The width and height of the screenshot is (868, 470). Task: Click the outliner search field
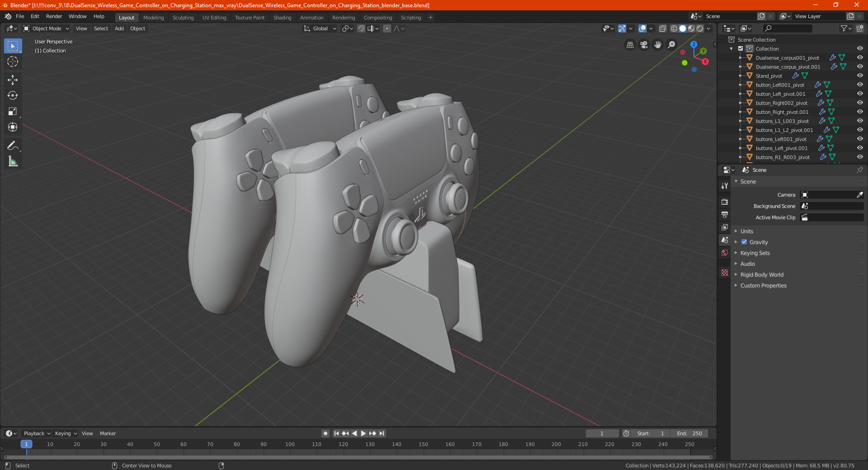click(x=787, y=28)
